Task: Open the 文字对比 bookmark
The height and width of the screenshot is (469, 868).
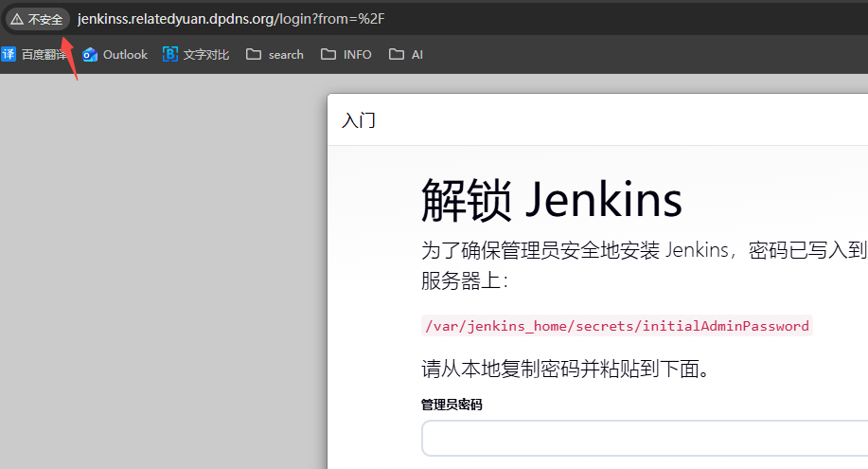Action: [x=196, y=54]
